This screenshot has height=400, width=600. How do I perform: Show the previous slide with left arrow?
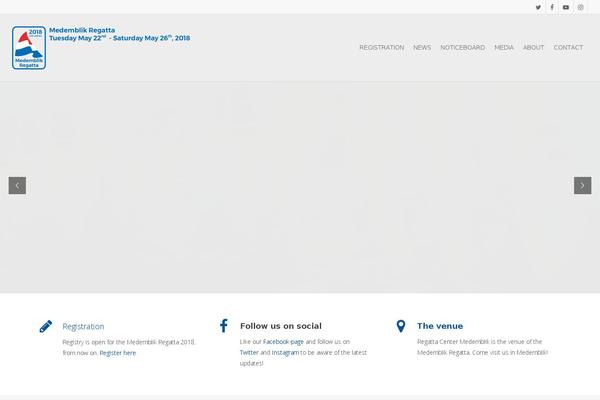17,186
